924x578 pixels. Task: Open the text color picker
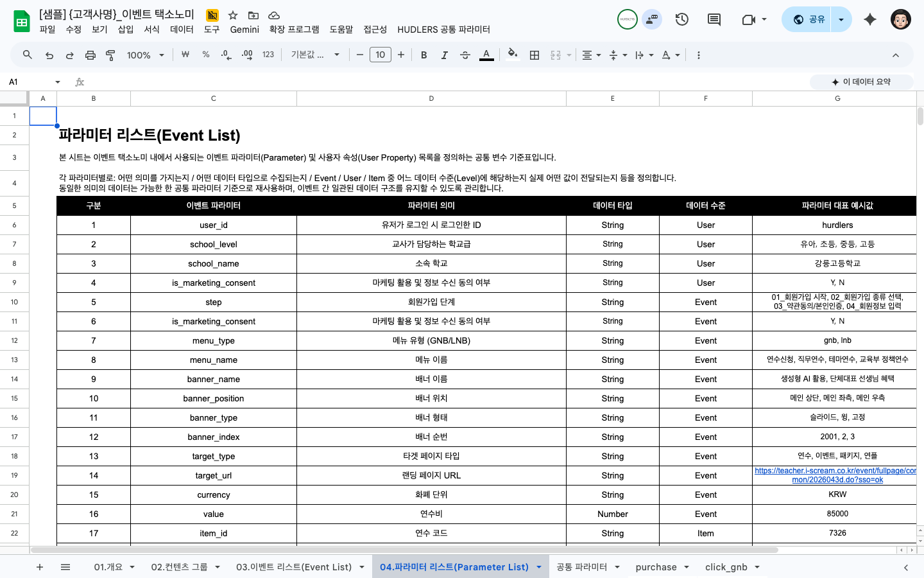point(486,55)
